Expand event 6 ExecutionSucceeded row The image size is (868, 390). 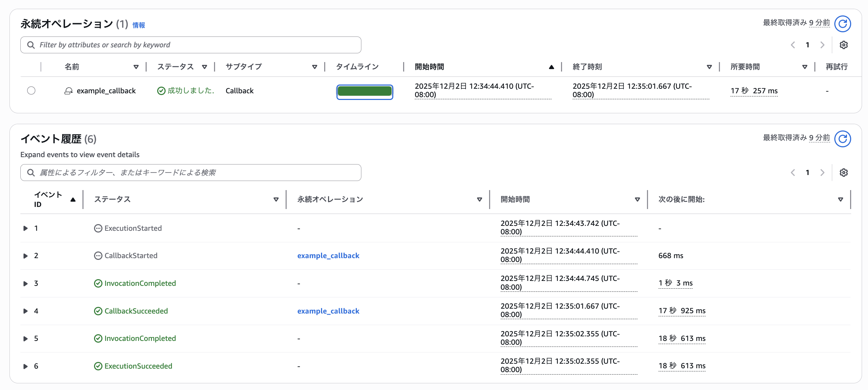(25, 366)
